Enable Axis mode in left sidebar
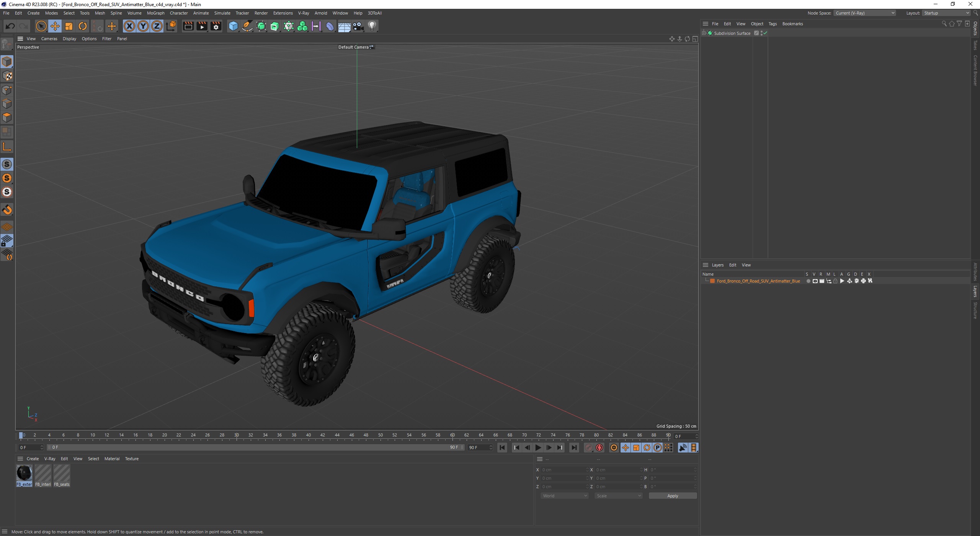980x536 pixels. point(7,147)
